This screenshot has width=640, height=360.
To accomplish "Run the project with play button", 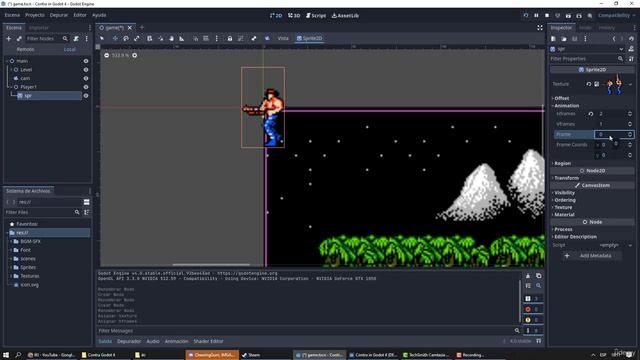I will (x=526, y=16).
